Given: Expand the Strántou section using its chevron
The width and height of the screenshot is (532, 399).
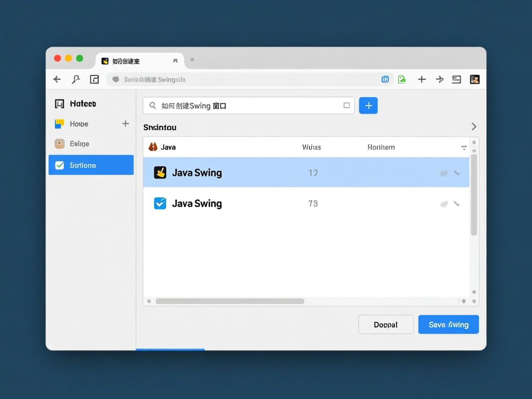Looking at the screenshot, I should click(474, 126).
